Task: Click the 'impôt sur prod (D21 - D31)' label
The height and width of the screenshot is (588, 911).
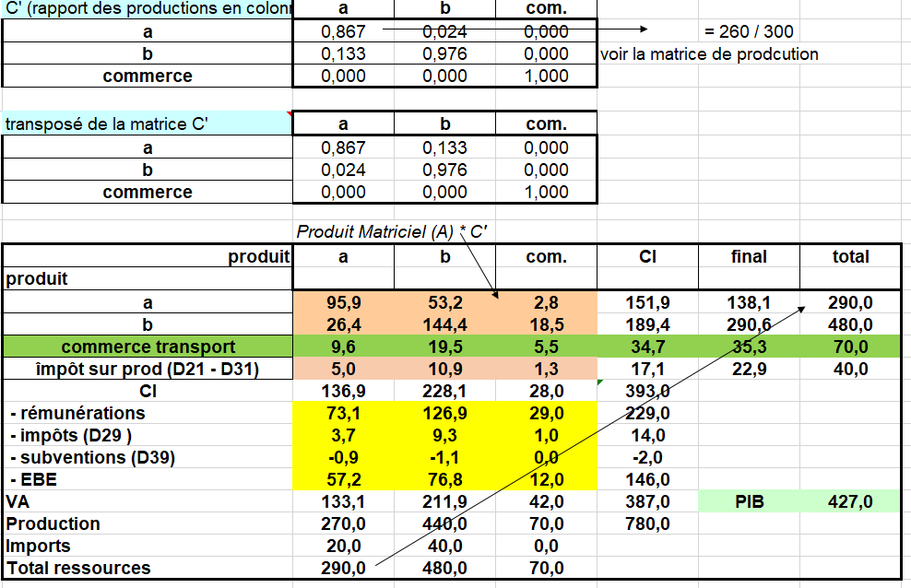Action: coord(148,369)
